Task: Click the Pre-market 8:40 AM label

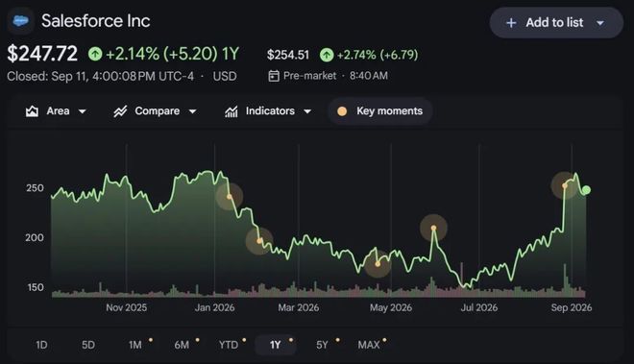Action: click(x=335, y=76)
